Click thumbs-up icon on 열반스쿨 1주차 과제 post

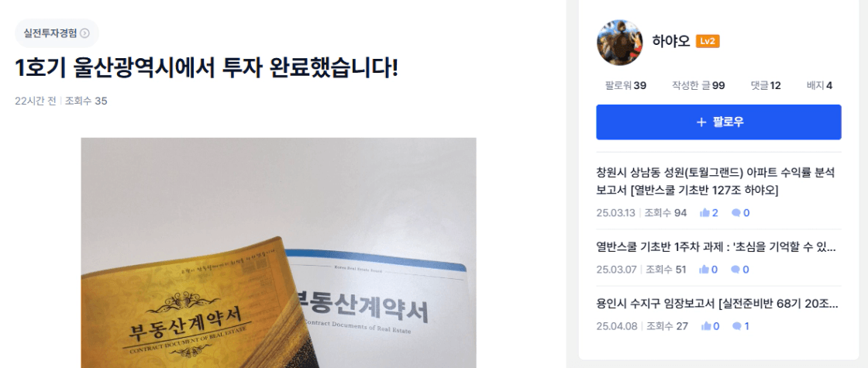coord(704,270)
